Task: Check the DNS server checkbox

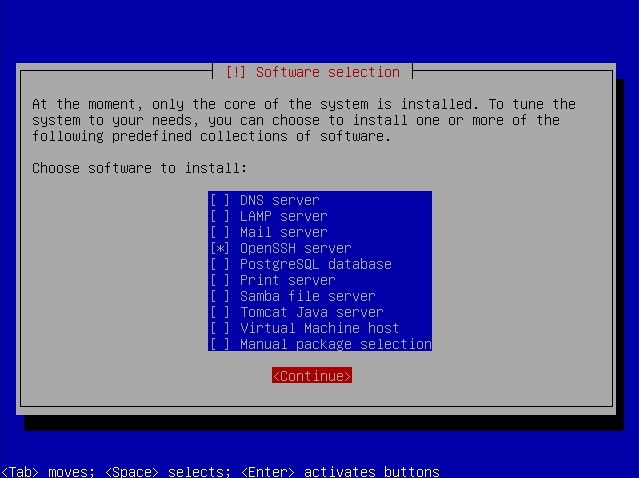Action: [220, 200]
